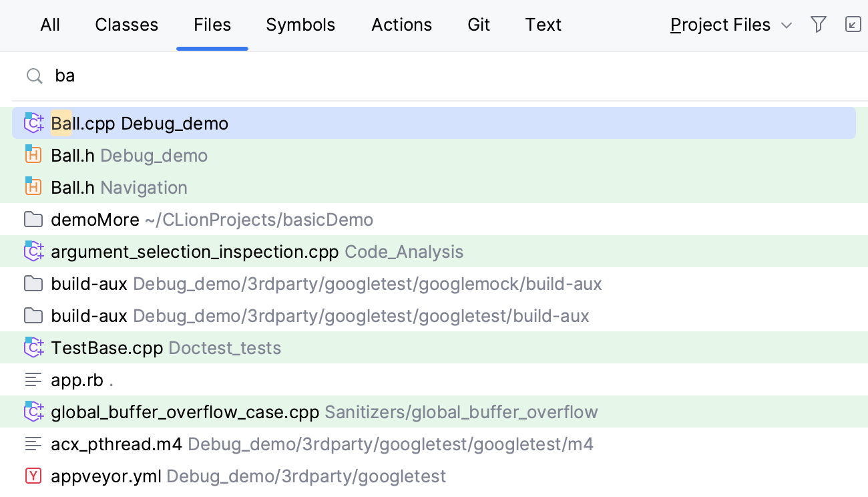Click inside the search input containing 'ba'
Screen dimensions: 868x497
pyautogui.click(x=65, y=75)
